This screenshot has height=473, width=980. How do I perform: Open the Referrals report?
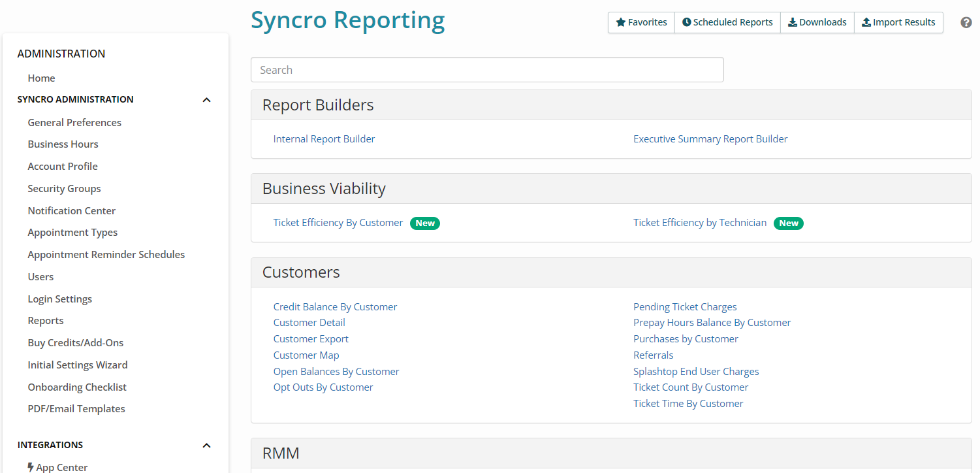pyautogui.click(x=653, y=355)
